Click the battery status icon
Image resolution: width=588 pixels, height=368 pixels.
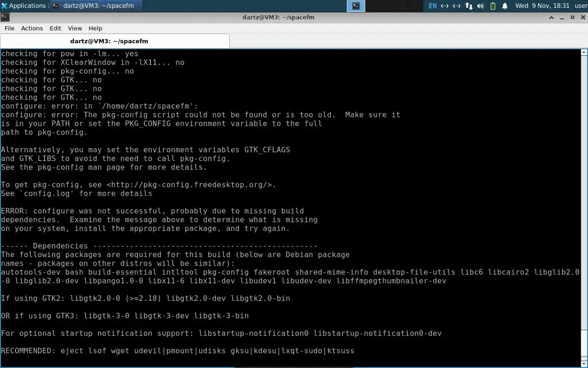493,6
